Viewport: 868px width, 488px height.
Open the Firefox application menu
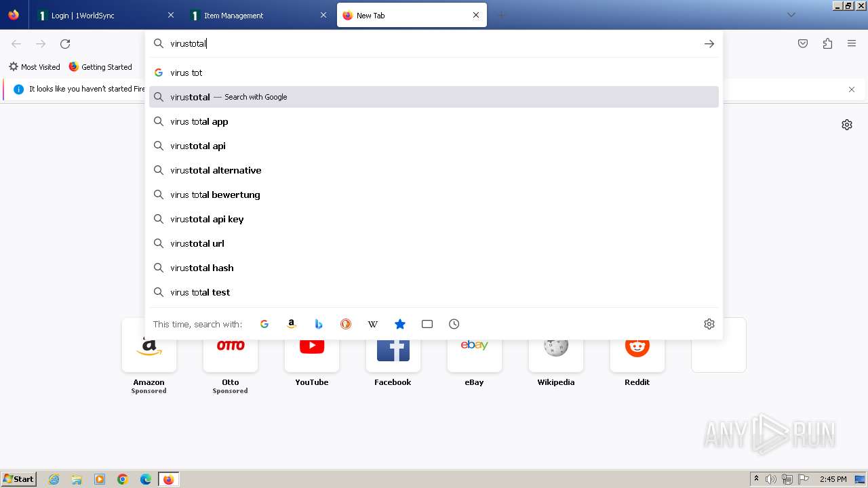pos(852,43)
